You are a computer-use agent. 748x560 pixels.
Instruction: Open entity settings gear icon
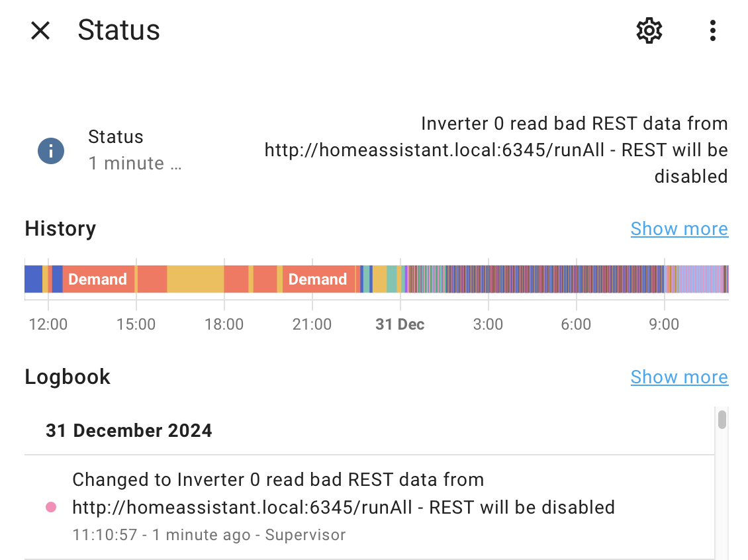(649, 31)
